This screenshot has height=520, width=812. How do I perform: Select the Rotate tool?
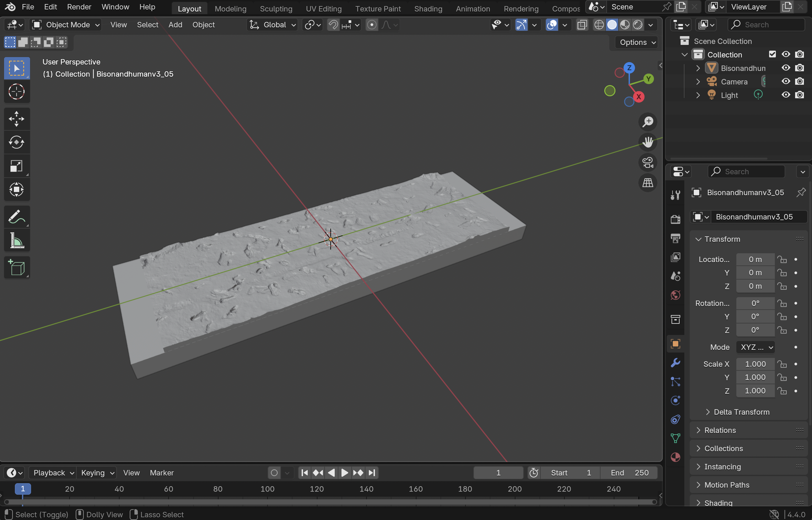(17, 142)
